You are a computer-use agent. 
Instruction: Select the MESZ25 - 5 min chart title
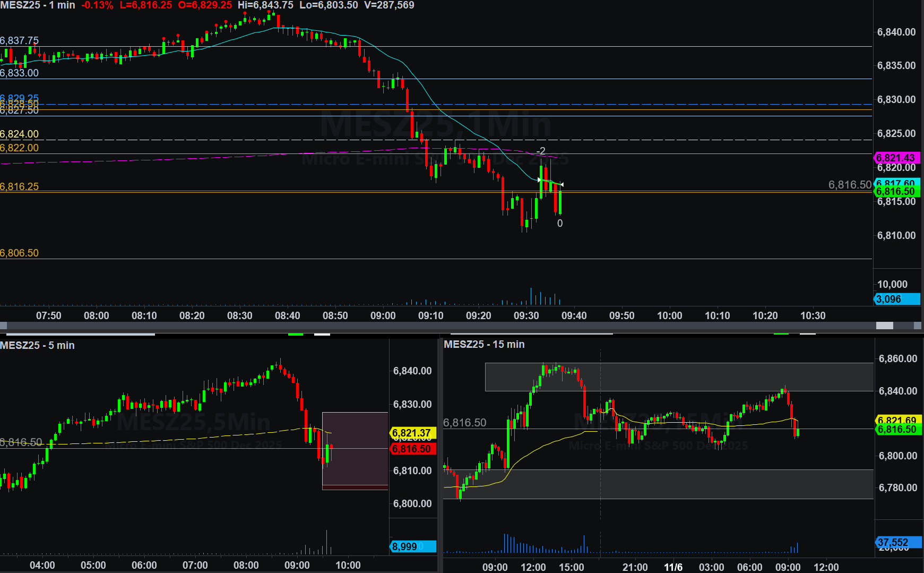tap(37, 345)
